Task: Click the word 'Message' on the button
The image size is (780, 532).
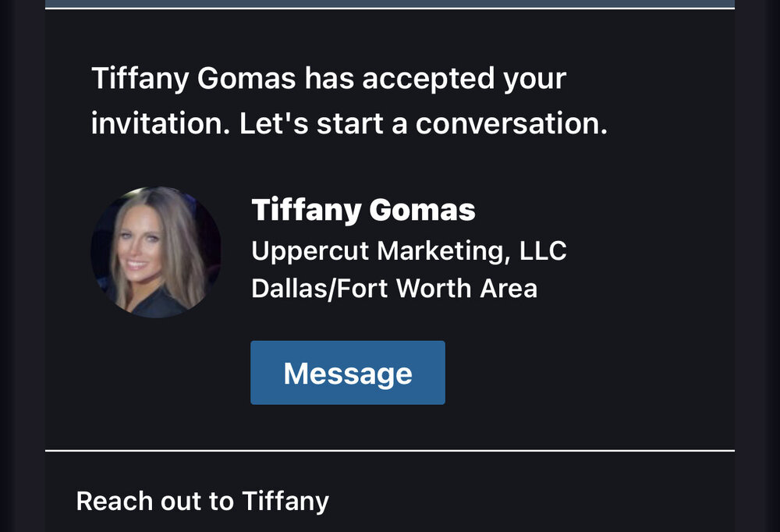Action: (347, 373)
